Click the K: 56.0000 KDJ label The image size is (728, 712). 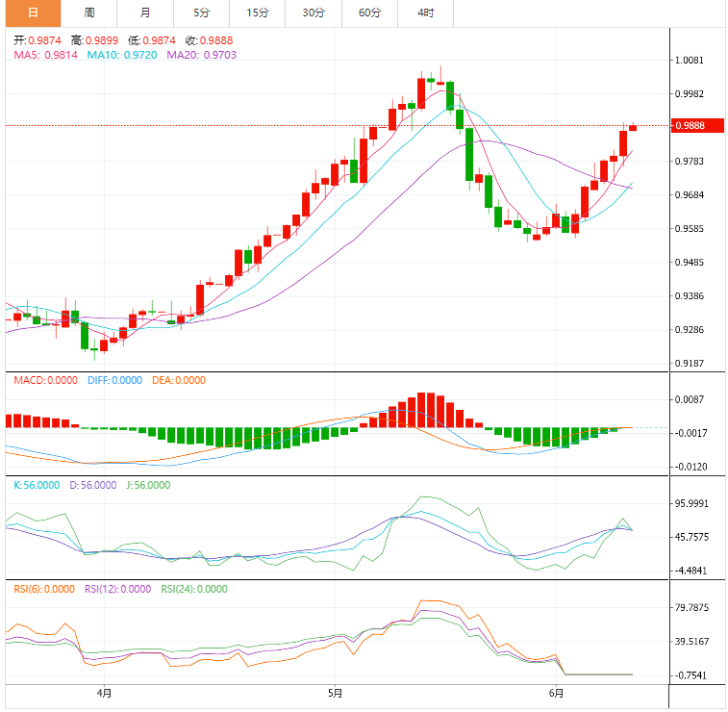click(x=35, y=485)
